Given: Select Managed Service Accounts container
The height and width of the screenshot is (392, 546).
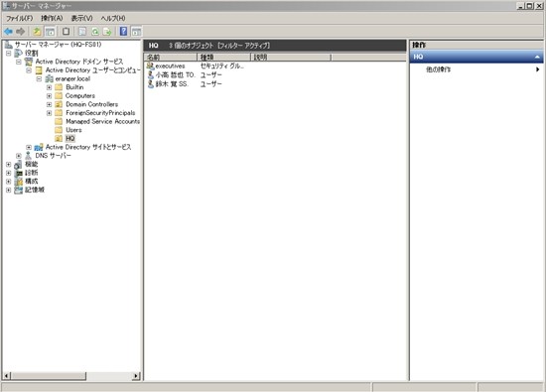Looking at the screenshot, I should 102,121.
